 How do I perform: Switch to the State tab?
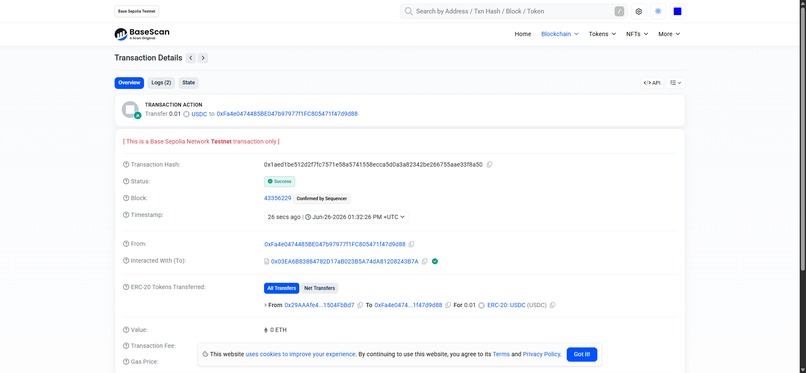coord(189,83)
